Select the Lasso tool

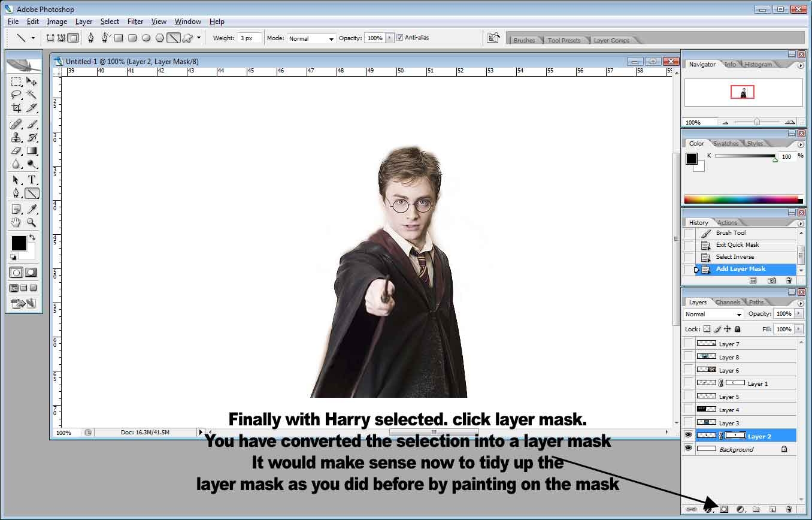pos(17,95)
